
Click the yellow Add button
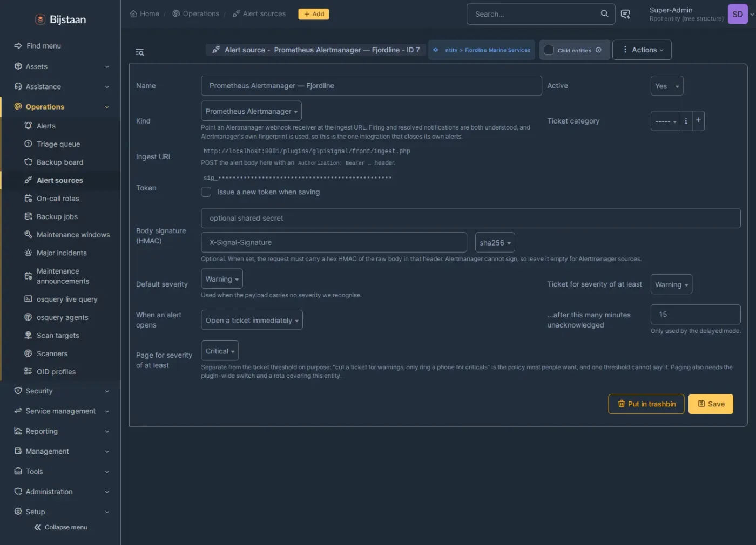[314, 14]
